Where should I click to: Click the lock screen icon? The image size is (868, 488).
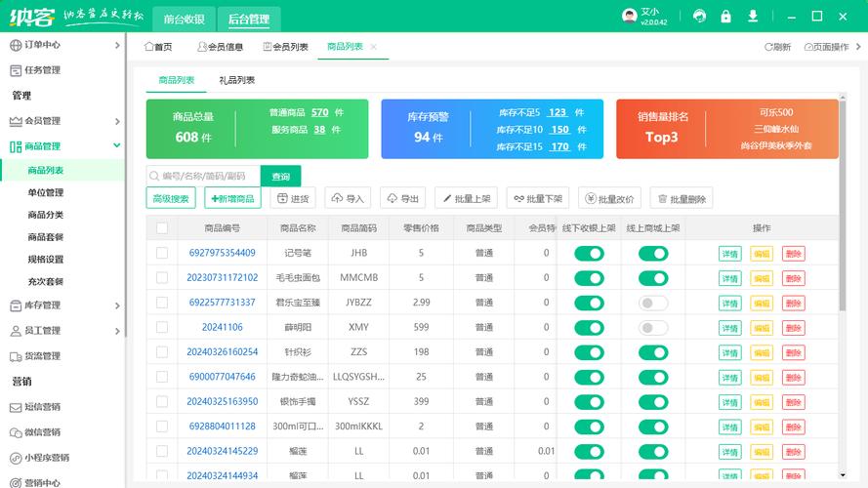pos(725,16)
